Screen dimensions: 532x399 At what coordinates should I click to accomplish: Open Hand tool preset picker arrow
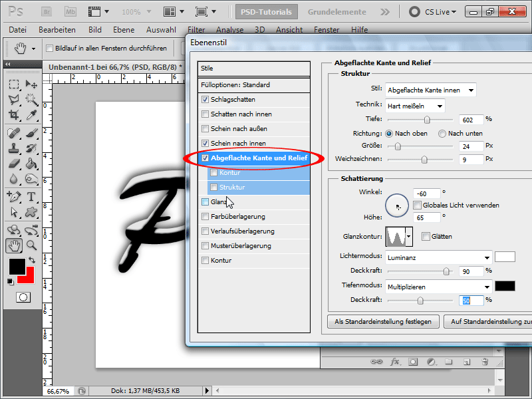[33, 49]
